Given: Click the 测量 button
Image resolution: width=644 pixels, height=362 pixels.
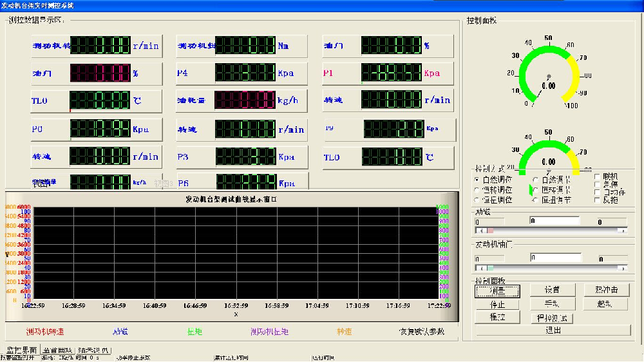Looking at the screenshot, I should pyautogui.click(x=497, y=291).
